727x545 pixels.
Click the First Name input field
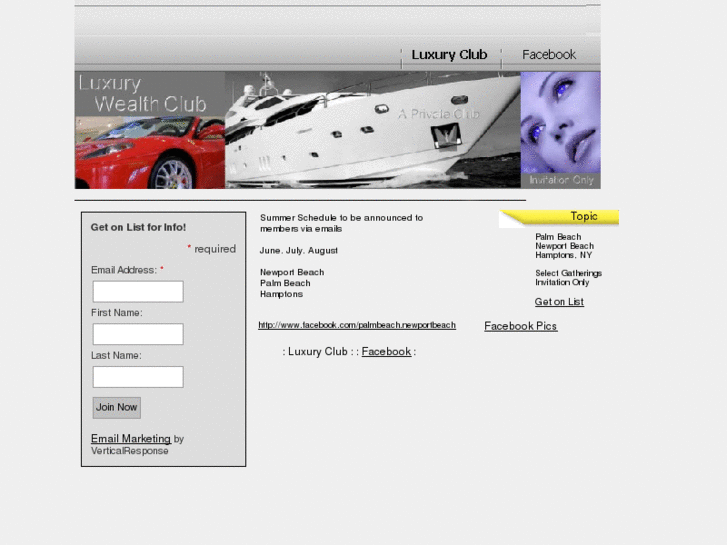pyautogui.click(x=138, y=334)
